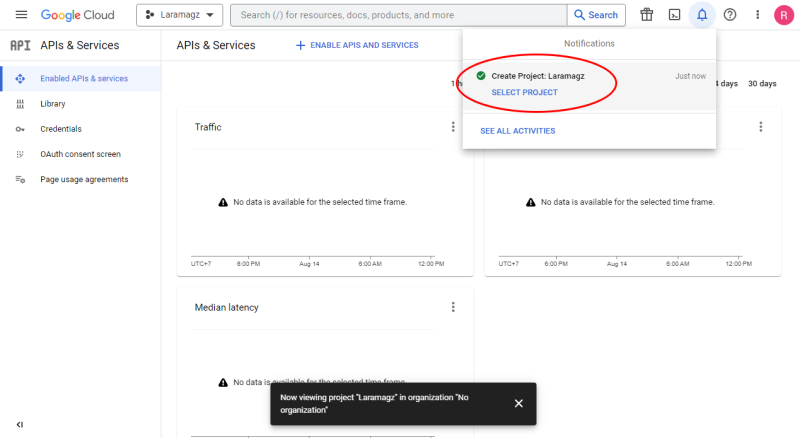Activate the Cloud Shell terminal icon
The image size is (800, 438).
(x=674, y=15)
